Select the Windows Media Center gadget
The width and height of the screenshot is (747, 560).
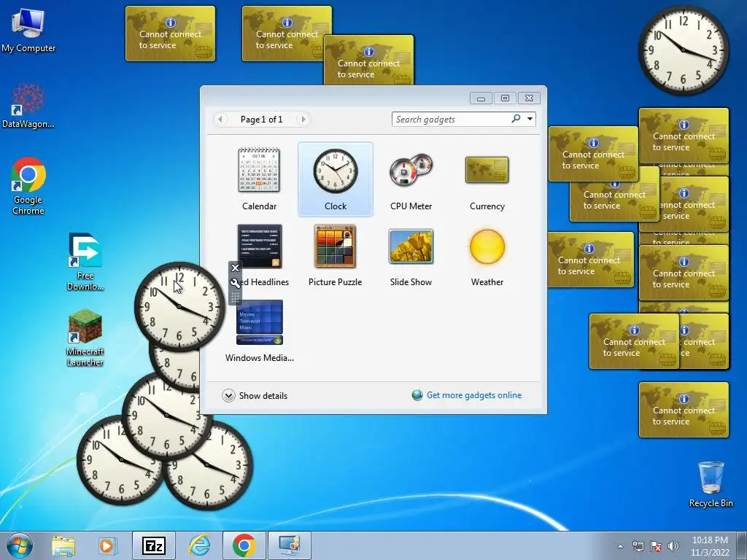click(259, 331)
